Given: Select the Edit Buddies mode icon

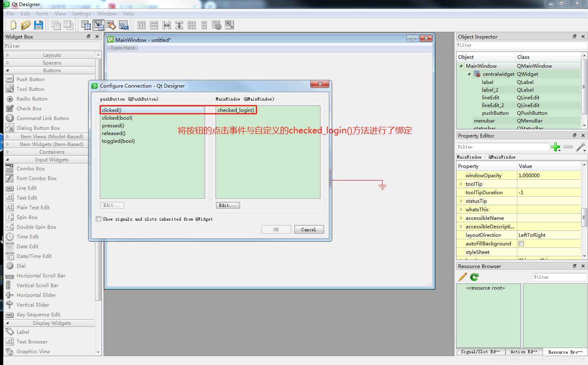Looking at the screenshot, I should coord(111,25).
